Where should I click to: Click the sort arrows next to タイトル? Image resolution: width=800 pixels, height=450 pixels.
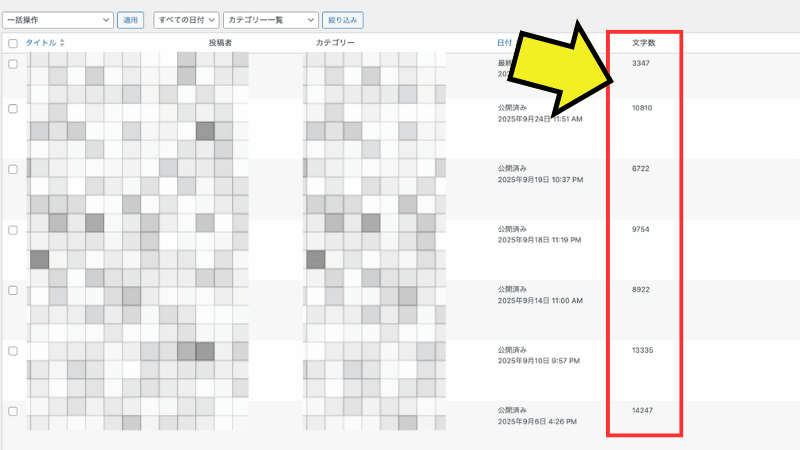(62, 44)
